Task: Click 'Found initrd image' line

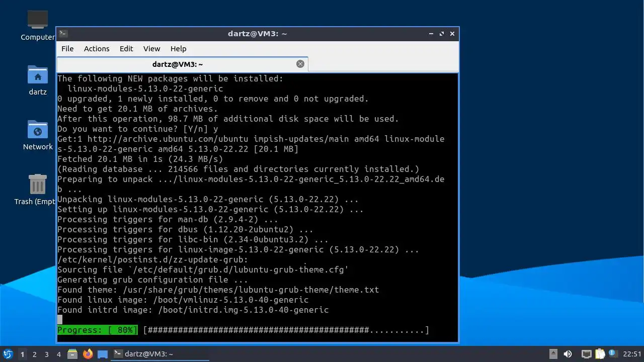Action: click(193, 310)
